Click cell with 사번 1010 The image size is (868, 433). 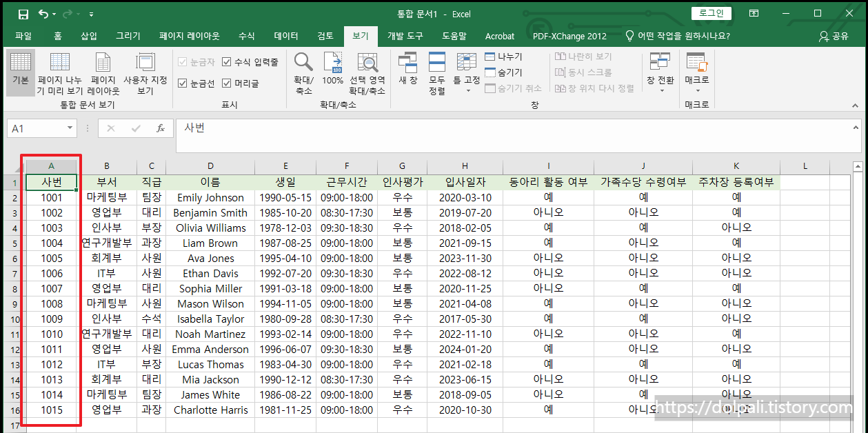pos(51,334)
